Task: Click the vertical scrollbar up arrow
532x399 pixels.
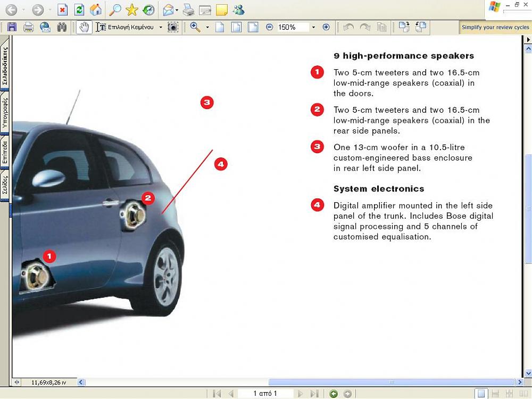Action: tap(528, 49)
